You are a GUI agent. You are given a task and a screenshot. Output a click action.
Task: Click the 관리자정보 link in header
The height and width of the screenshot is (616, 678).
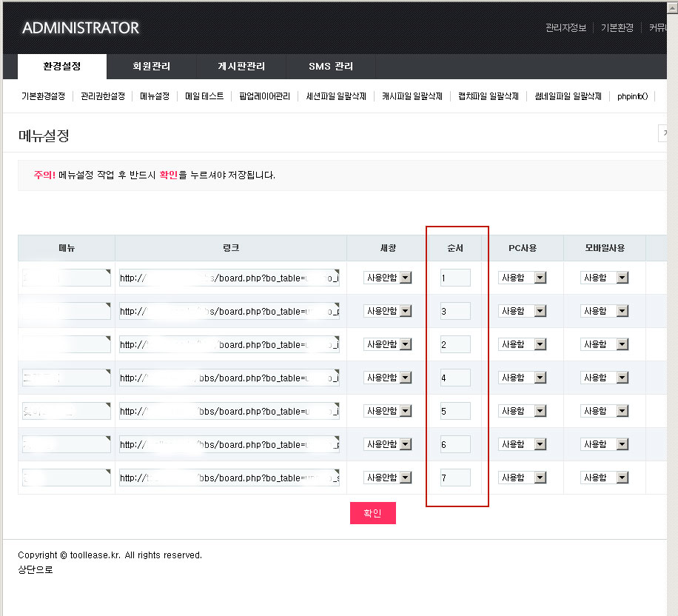565,28
